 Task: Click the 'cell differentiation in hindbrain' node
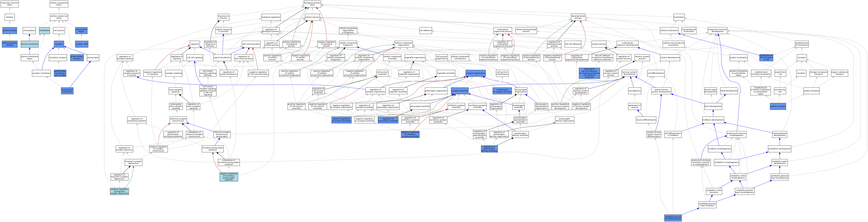coord(673,134)
